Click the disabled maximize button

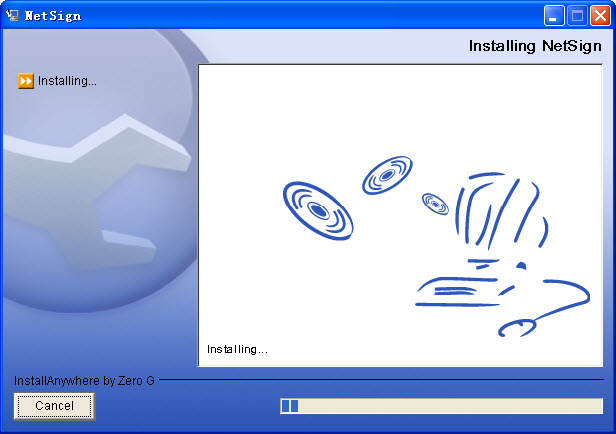pyautogui.click(x=577, y=16)
